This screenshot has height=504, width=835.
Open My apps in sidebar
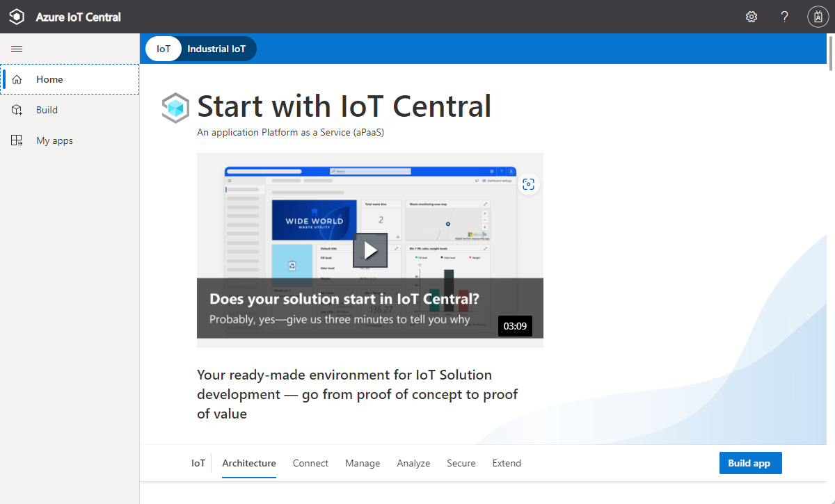(x=70, y=140)
